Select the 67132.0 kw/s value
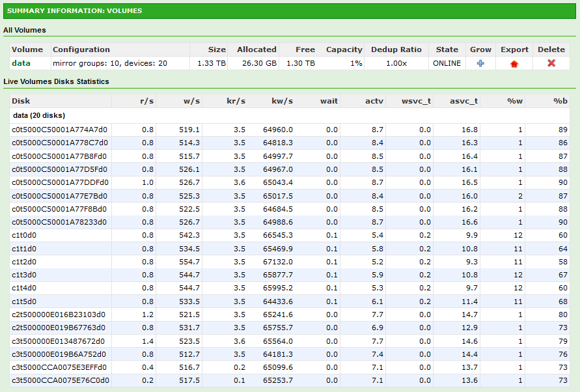 click(x=278, y=262)
